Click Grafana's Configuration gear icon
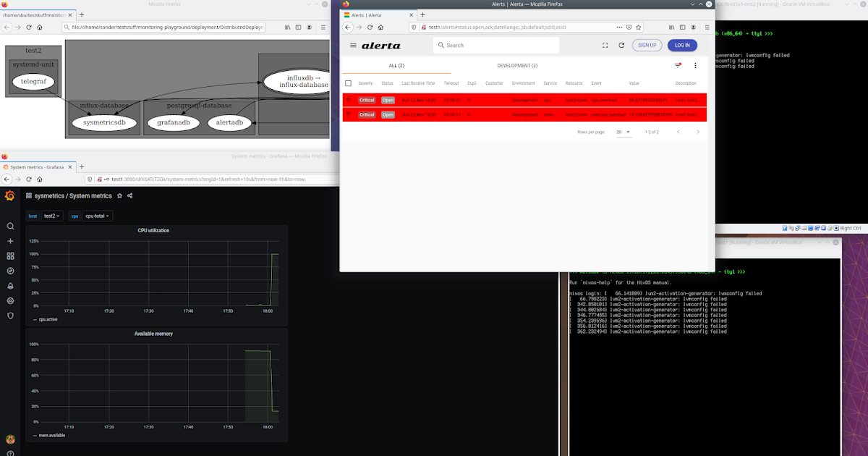The height and width of the screenshot is (456, 868). (10, 301)
